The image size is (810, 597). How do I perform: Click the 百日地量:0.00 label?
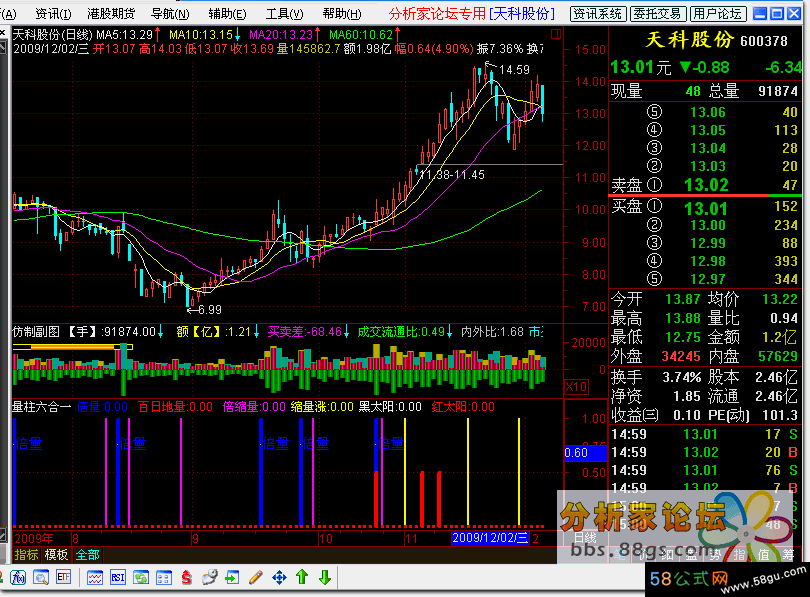pyautogui.click(x=175, y=406)
